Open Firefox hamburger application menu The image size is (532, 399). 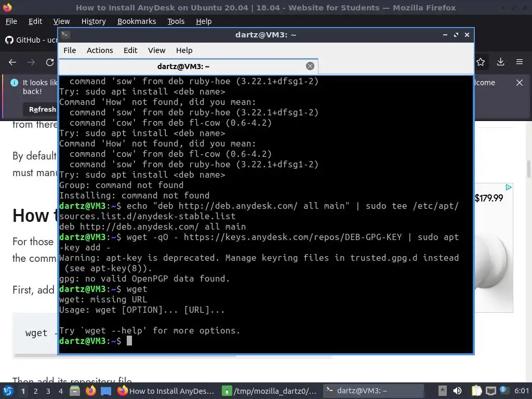[x=520, y=62]
